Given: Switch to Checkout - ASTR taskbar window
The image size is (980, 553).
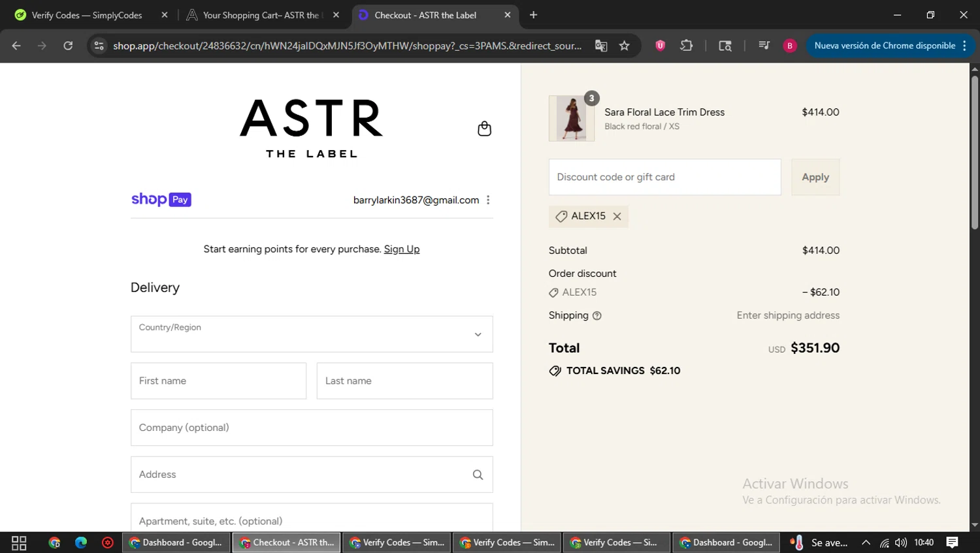Looking at the screenshot, I should coord(287,543).
